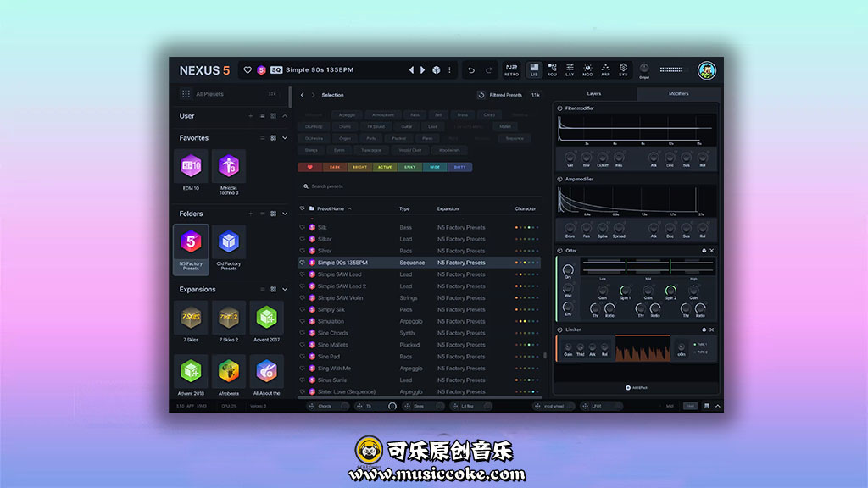Click the Output volume knob
The width and height of the screenshot is (868, 488).
coord(644,68)
